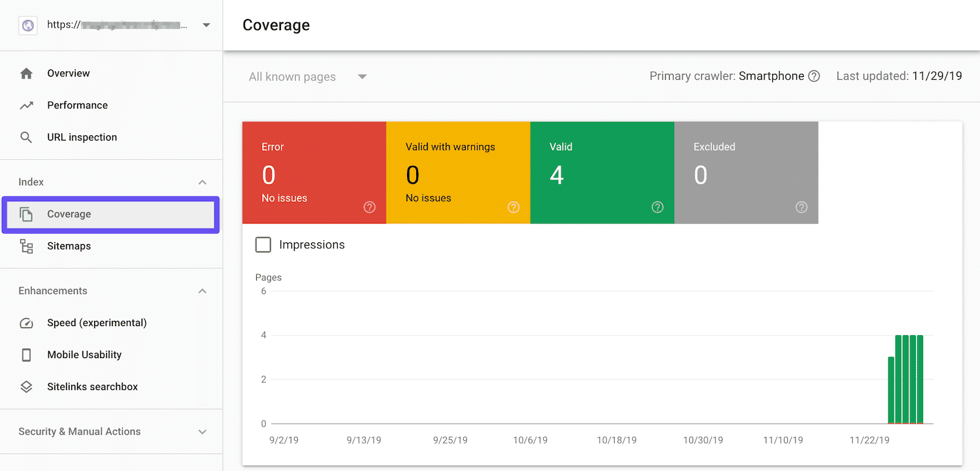The width and height of the screenshot is (980, 471).
Task: Expand Security & Manual Actions section
Action: tap(203, 432)
